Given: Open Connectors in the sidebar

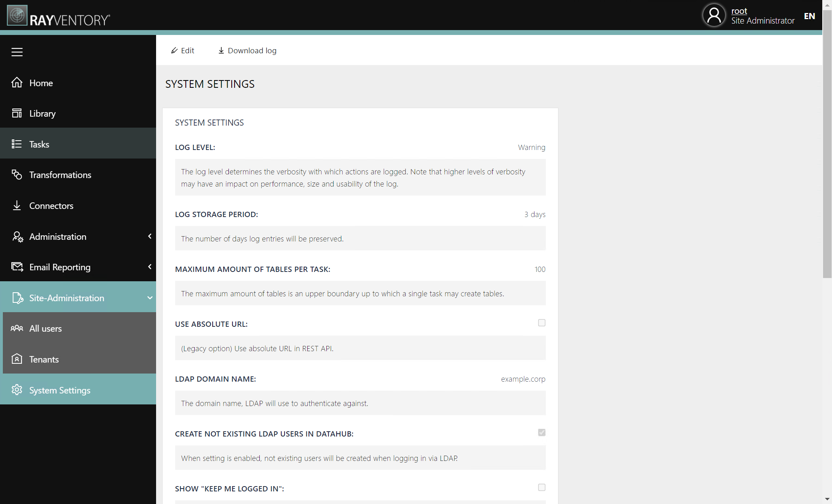Looking at the screenshot, I should pyautogui.click(x=78, y=206).
